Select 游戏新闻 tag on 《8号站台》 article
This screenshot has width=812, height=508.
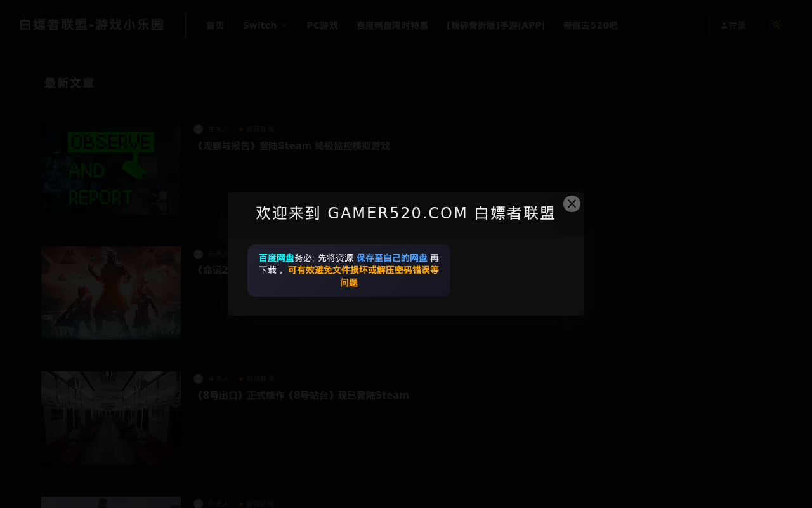[x=260, y=378]
